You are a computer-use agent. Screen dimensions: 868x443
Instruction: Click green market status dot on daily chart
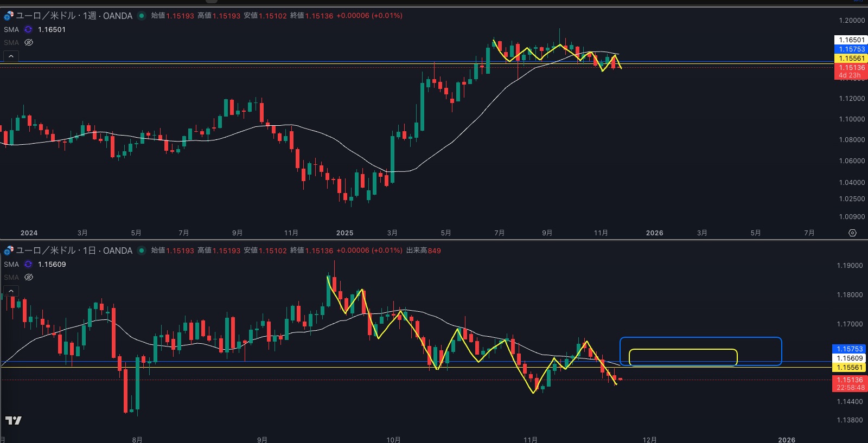pyautogui.click(x=142, y=251)
